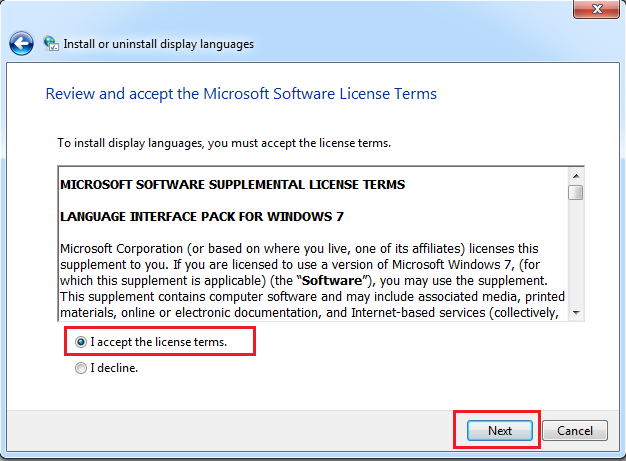Click the license scrollbar up arrow
This screenshot has height=461, width=626.
point(575,174)
